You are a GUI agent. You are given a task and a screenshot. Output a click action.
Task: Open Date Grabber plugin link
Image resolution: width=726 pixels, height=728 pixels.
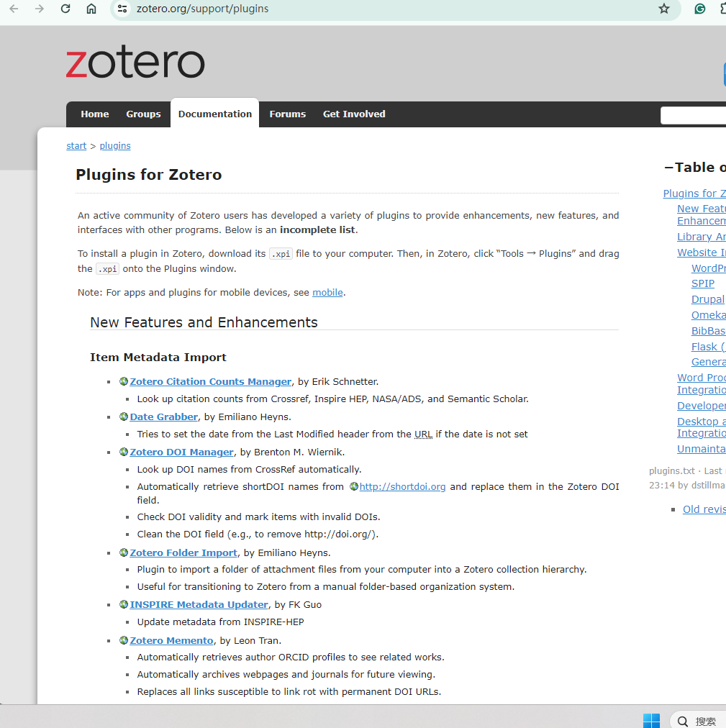pyautogui.click(x=164, y=417)
